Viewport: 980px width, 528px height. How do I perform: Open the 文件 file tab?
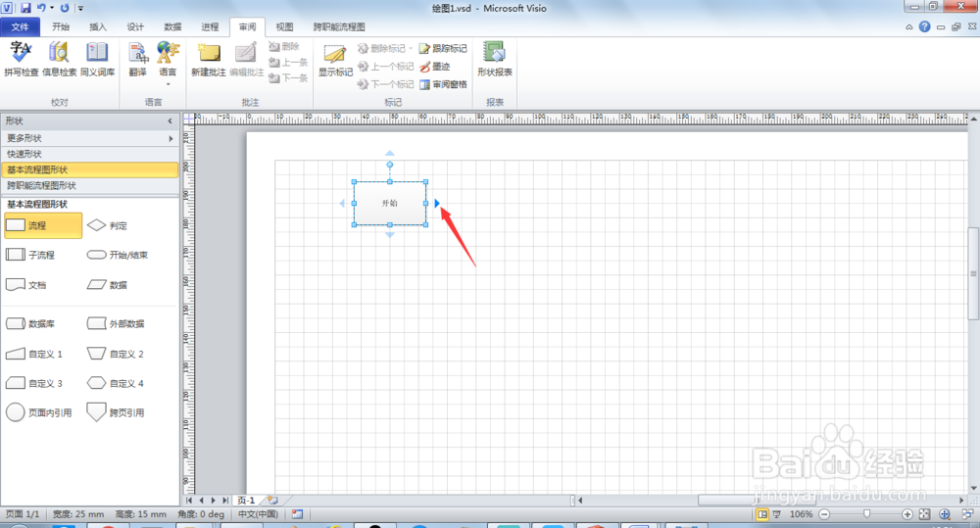pyautogui.click(x=20, y=26)
